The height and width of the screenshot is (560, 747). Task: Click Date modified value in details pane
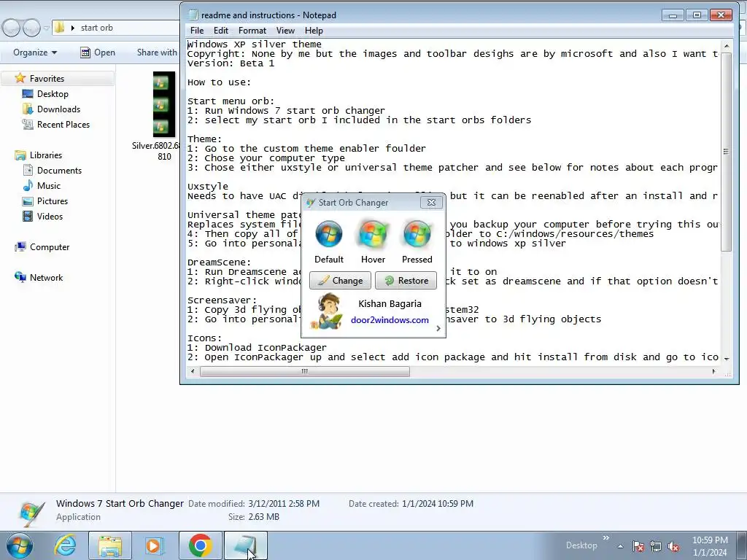(x=284, y=503)
